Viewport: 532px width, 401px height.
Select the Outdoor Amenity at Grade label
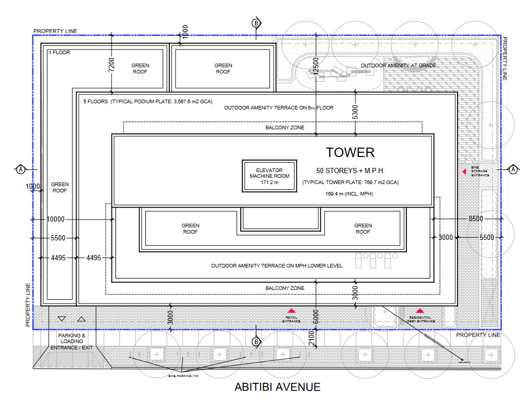[x=399, y=65]
